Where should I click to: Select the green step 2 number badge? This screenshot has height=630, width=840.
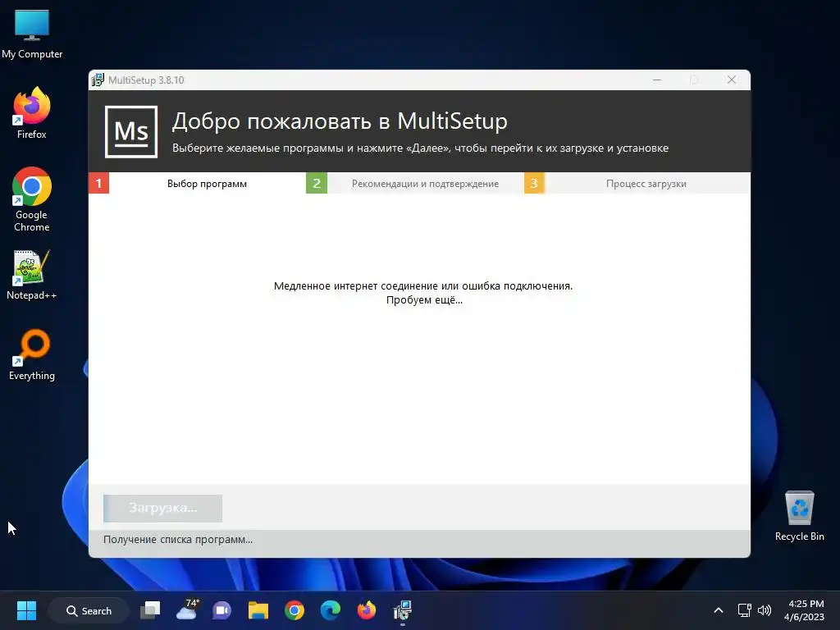317,183
